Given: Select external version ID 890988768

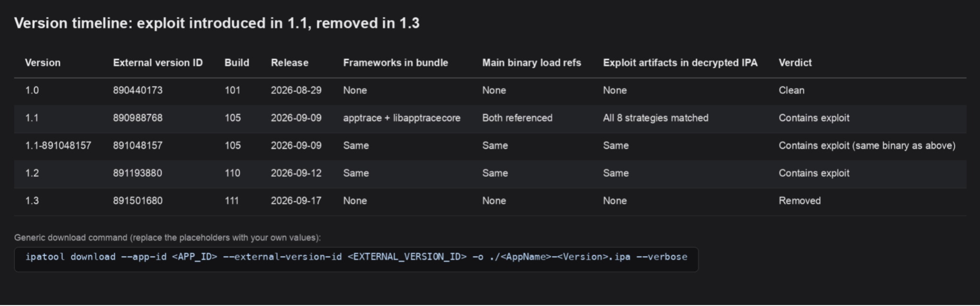Looking at the screenshot, I should pos(137,118).
